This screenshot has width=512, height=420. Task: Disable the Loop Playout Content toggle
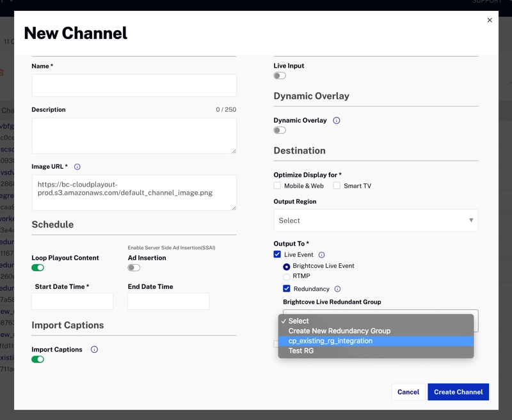click(38, 268)
